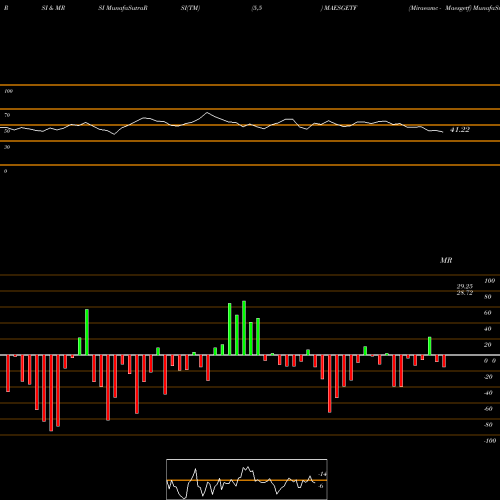Click the RSI axis label 30
500x500 pixels.
(7, 147)
